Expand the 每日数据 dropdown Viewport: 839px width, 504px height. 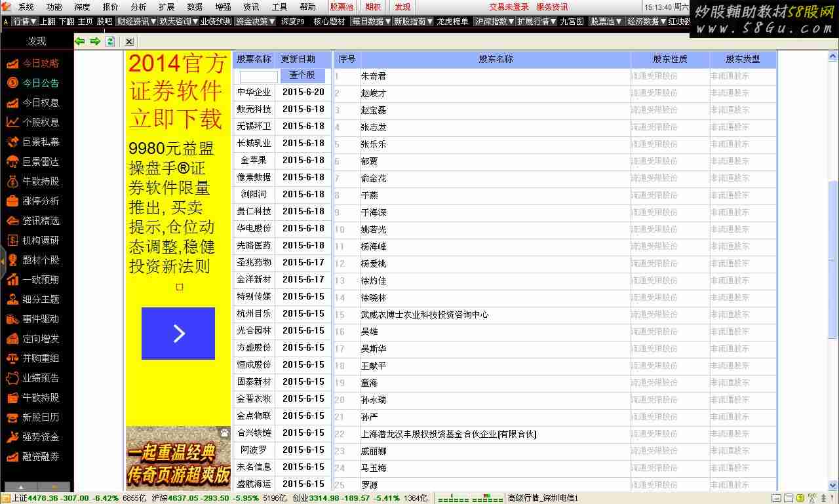(x=371, y=22)
